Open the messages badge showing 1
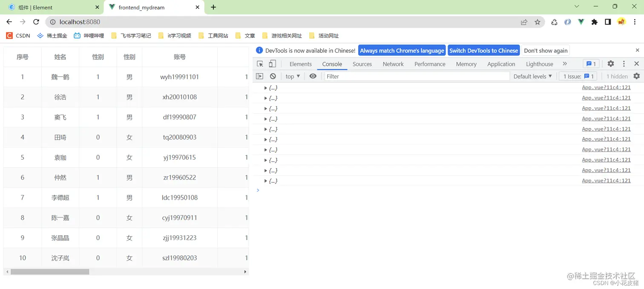 click(591, 64)
